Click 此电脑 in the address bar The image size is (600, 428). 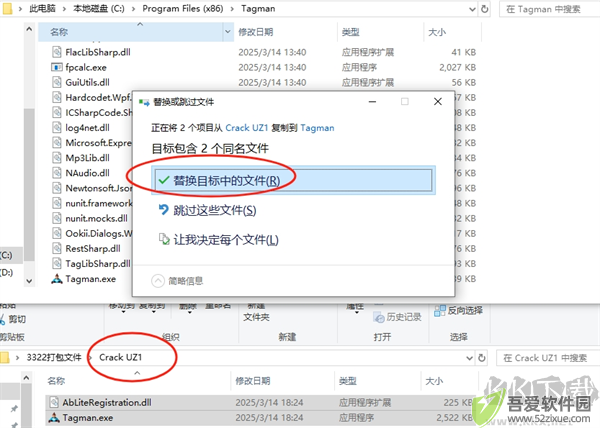pyautogui.click(x=42, y=8)
